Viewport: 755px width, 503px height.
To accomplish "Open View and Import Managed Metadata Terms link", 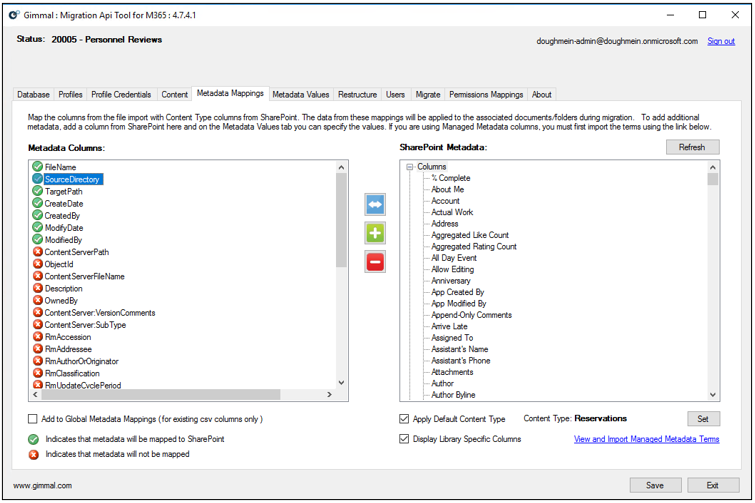I will point(646,439).
